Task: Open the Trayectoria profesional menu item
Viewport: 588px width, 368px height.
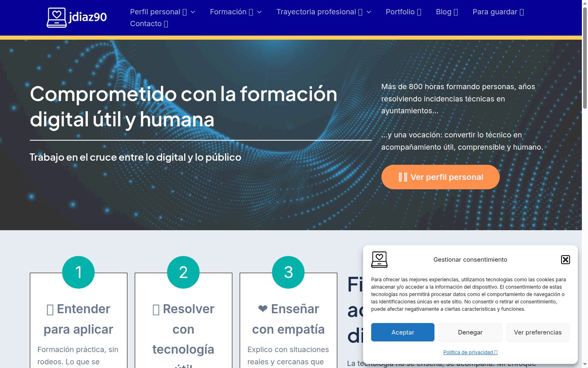Action: coord(319,12)
